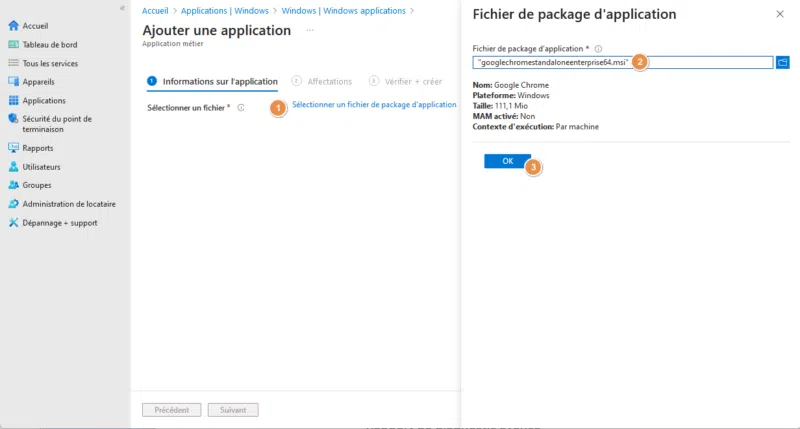This screenshot has width=800, height=429.
Task: Browse for file using folder icon
Action: tap(783, 62)
